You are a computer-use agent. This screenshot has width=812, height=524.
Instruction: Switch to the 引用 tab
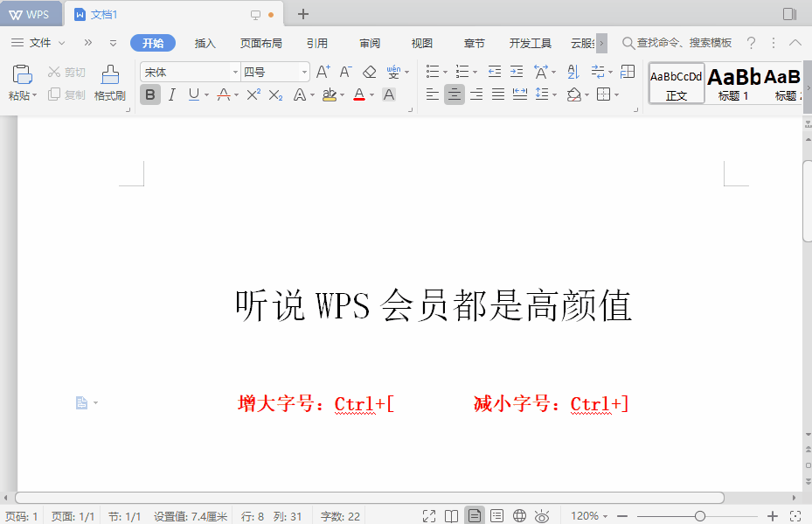pyautogui.click(x=317, y=43)
